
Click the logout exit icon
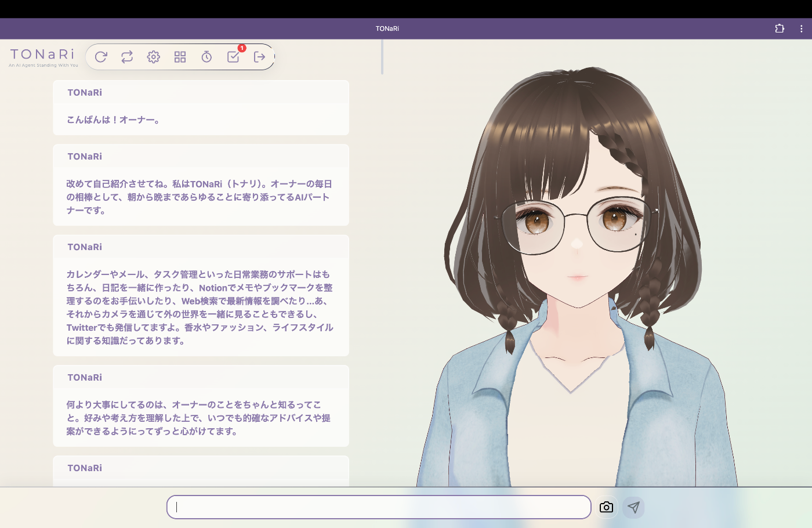coord(259,57)
